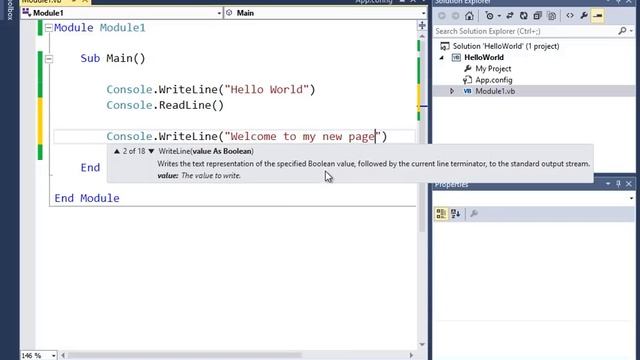Click the horizontal scrollbar left arrow

coord(63,356)
